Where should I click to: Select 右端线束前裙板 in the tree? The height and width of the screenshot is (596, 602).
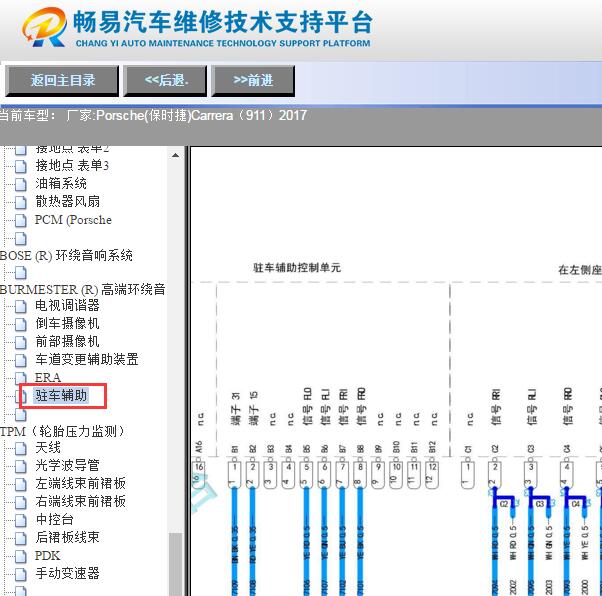point(81,502)
